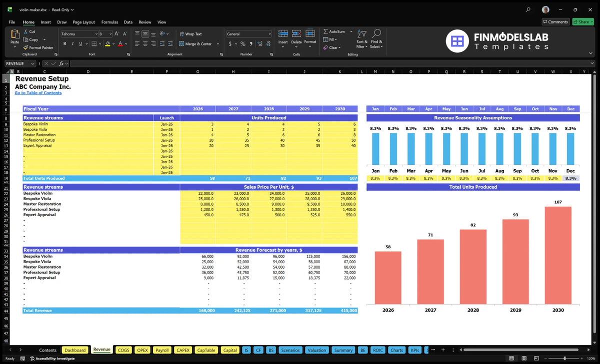The height and width of the screenshot is (364, 600).
Task: Select Bottom Align icon
Action: coord(153,34)
